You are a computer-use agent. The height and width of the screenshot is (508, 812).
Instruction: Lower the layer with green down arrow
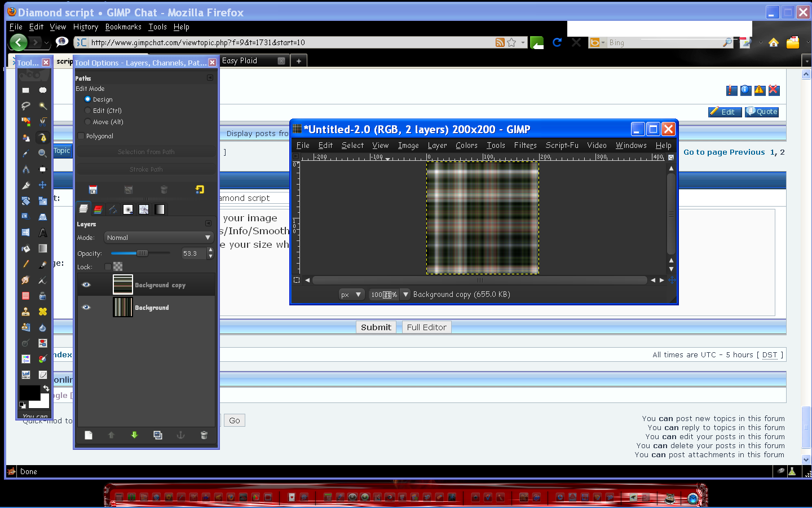click(x=134, y=435)
